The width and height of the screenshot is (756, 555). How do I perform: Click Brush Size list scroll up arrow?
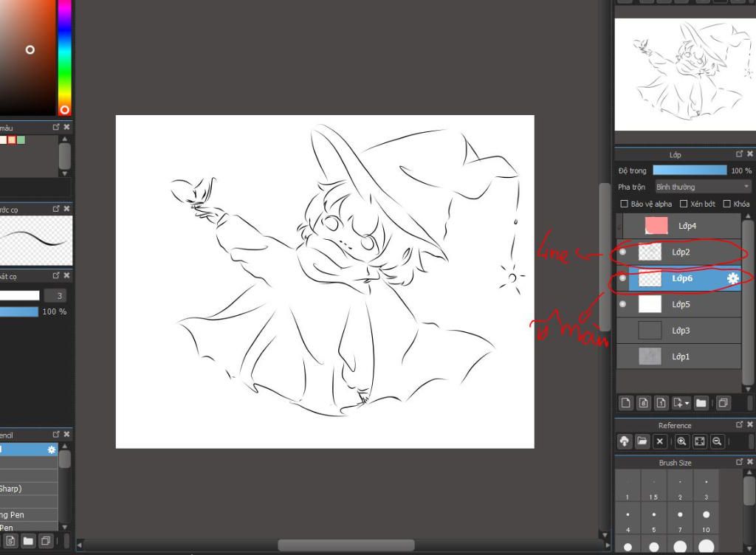[749, 473]
